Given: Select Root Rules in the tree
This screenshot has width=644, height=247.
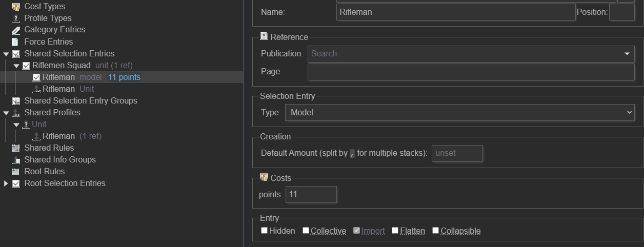Looking at the screenshot, I should pyautogui.click(x=45, y=172).
